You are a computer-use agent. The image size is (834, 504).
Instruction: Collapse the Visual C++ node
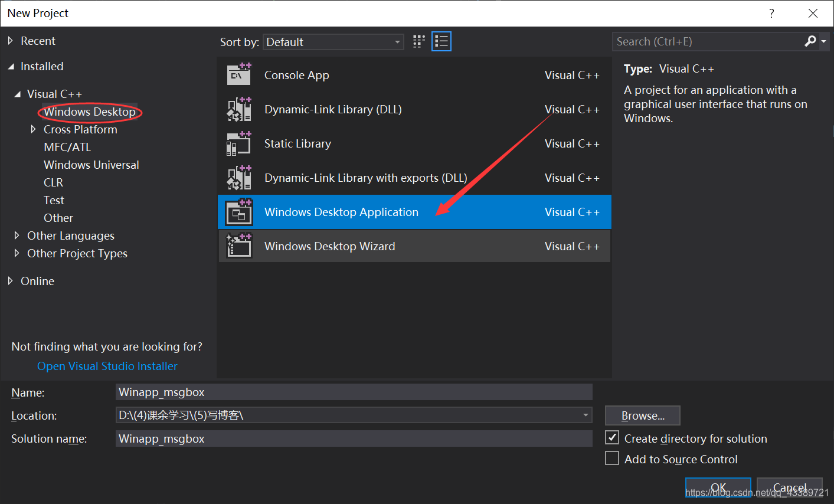click(18, 94)
